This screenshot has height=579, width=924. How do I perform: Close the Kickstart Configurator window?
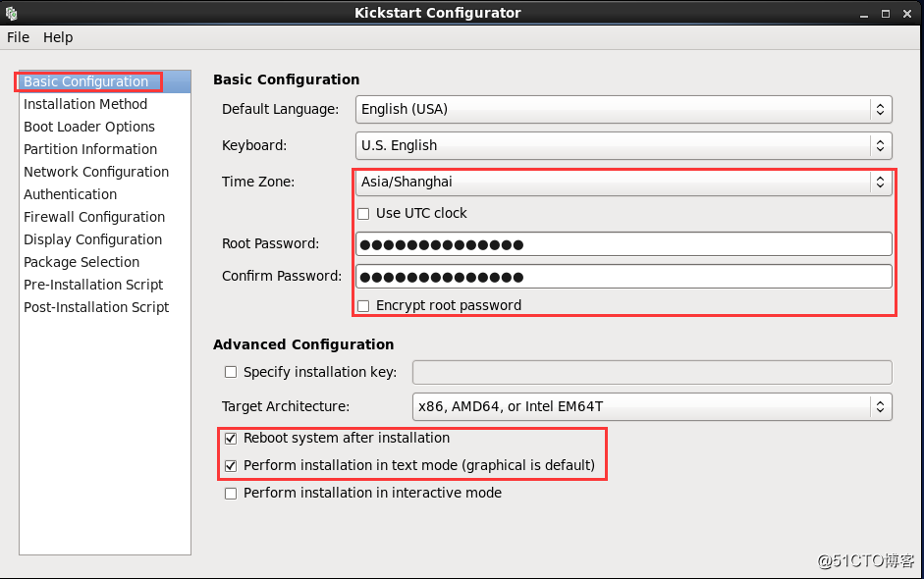[907, 14]
